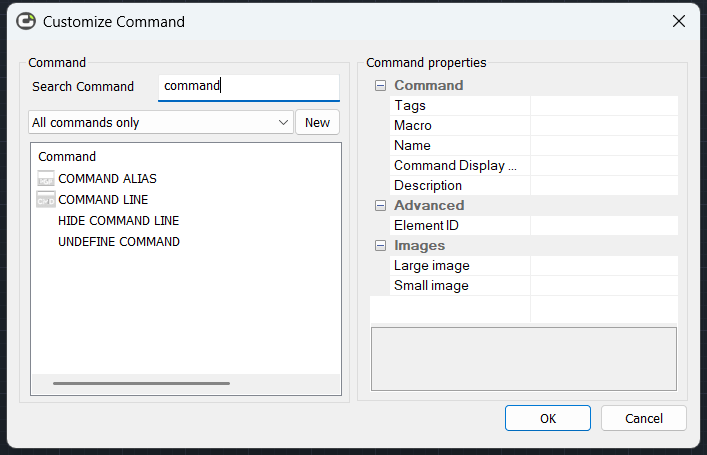This screenshot has width=707, height=455.
Task: Select the Command Display property row
Action: pyautogui.click(x=534, y=165)
